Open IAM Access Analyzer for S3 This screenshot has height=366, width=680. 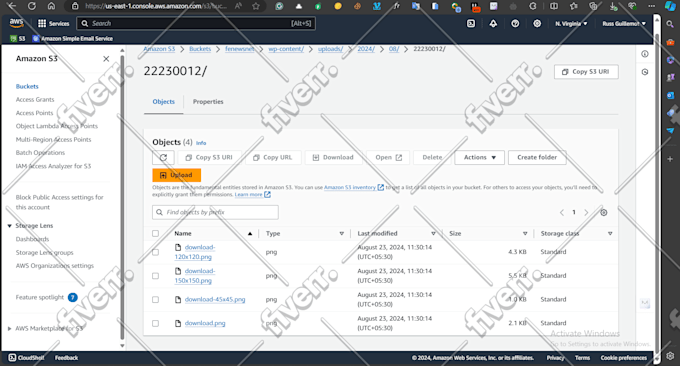point(53,166)
